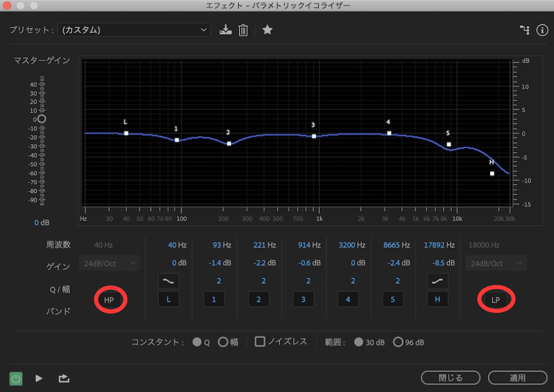Click the low-pass slope curve icon above band H
Image resolution: width=554 pixels, height=392 pixels.
[x=437, y=280]
